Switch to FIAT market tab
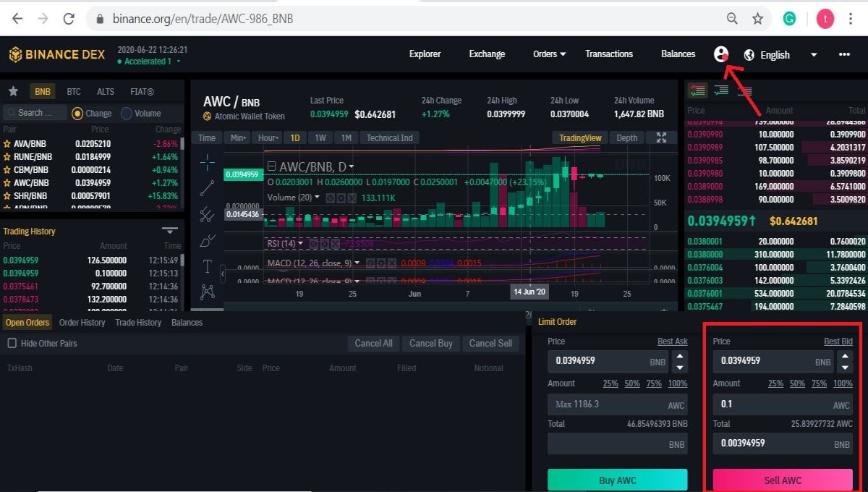The image size is (868, 492). 142,92
